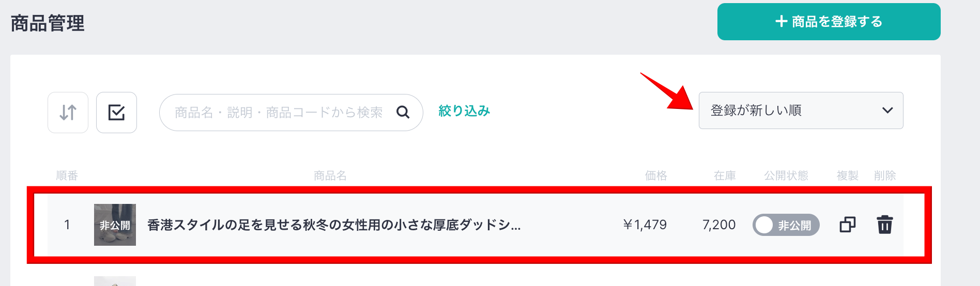Viewport: 980px width, 286px height.
Task: Click the 在庫 column header
Action: point(725,176)
